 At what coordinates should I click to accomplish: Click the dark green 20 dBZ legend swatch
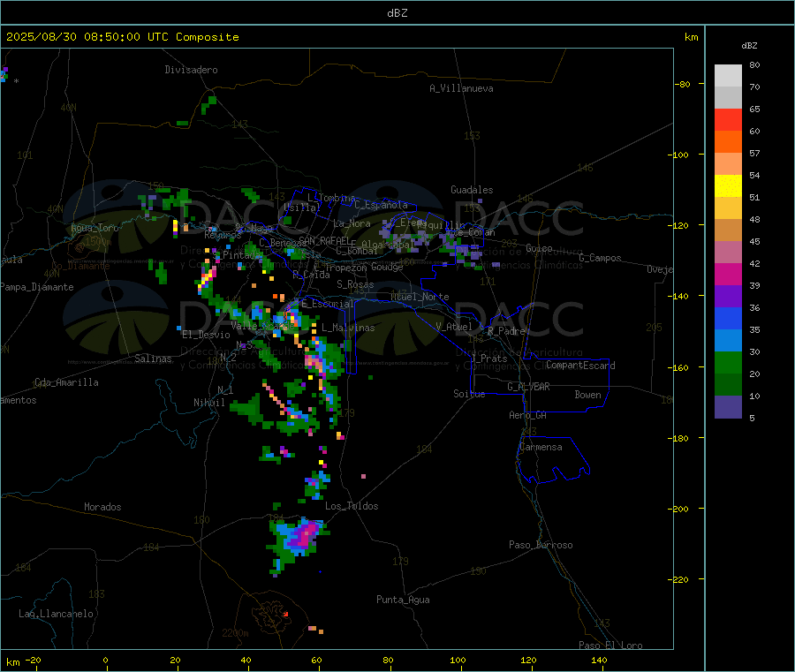pos(728,385)
